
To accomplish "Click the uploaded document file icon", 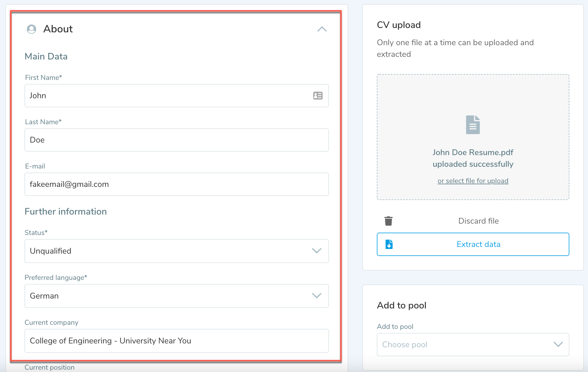I will click(x=473, y=125).
